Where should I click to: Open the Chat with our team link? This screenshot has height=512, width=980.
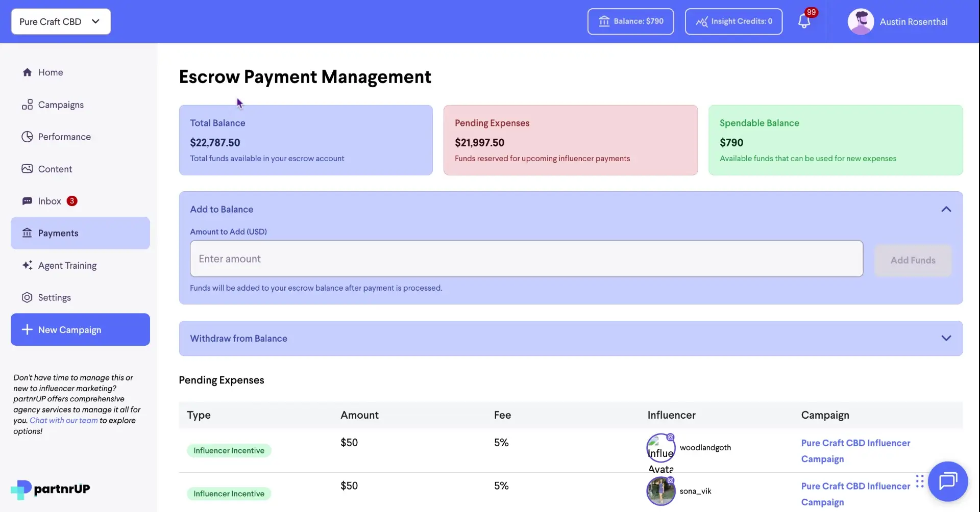point(63,420)
